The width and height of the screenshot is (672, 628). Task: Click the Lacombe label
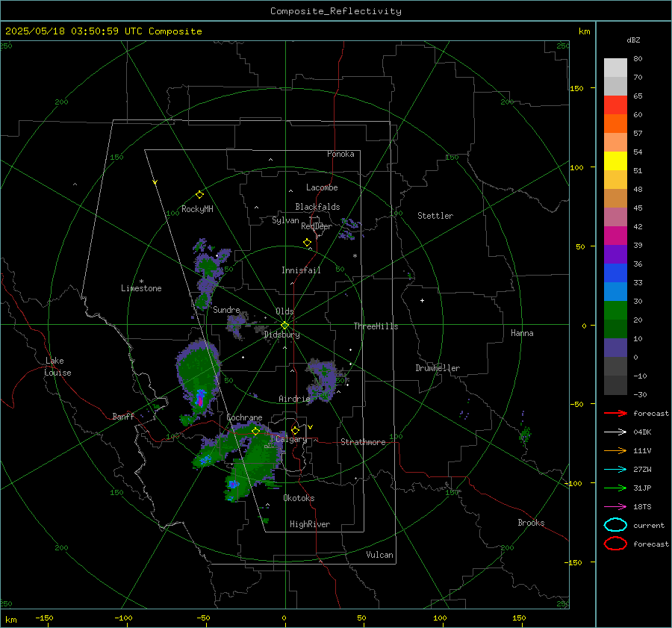tap(322, 187)
